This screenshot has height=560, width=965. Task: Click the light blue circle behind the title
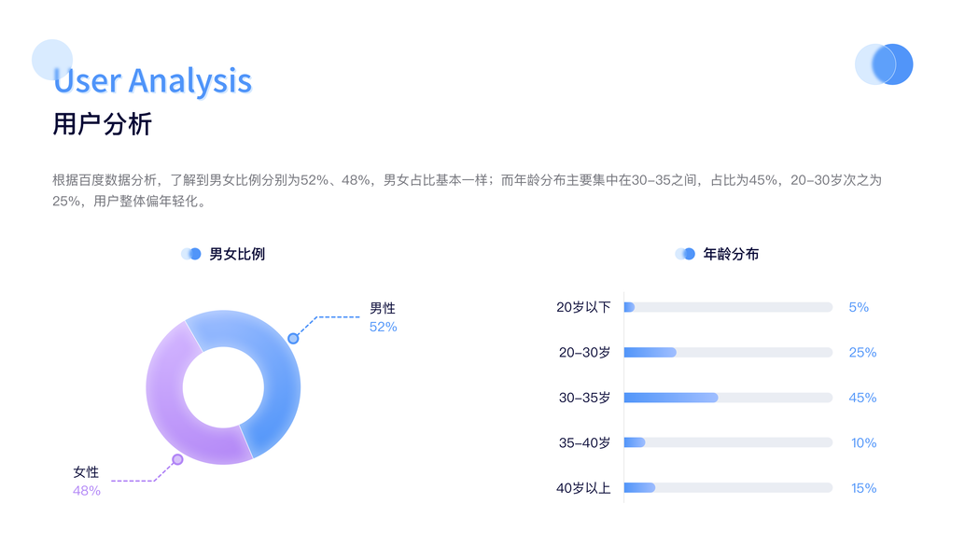pyautogui.click(x=51, y=59)
